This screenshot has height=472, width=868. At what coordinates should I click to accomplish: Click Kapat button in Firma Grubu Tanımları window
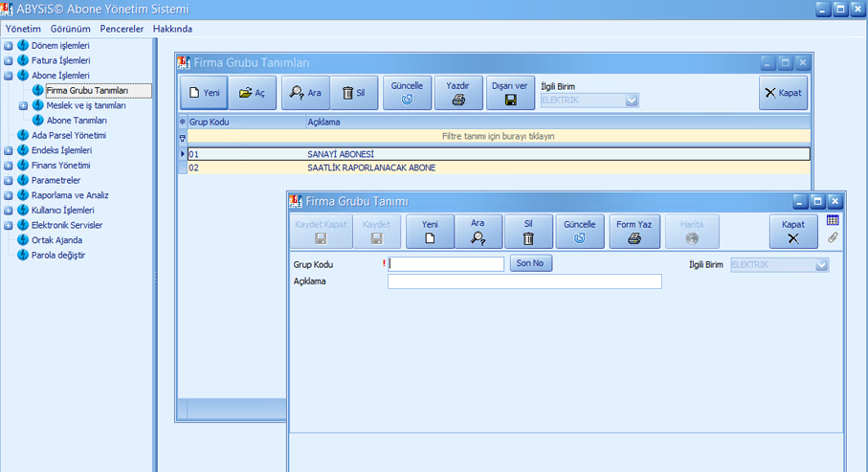(783, 93)
